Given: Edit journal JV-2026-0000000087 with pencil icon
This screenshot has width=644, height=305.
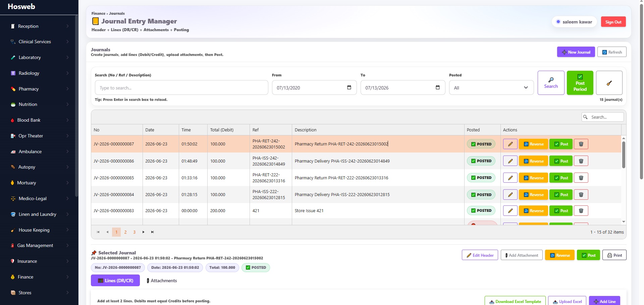Looking at the screenshot, I should coord(510,144).
